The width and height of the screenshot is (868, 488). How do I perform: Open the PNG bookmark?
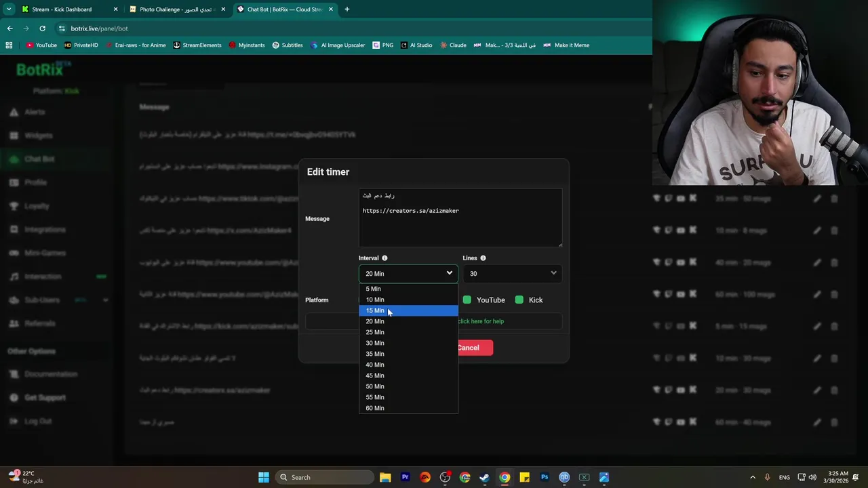click(x=383, y=45)
